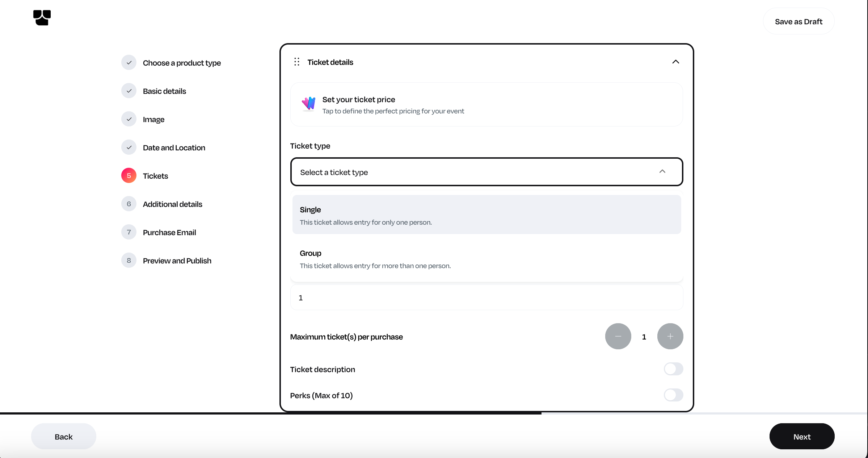The image size is (868, 458).
Task: Click the app logo icon
Action: click(x=42, y=18)
